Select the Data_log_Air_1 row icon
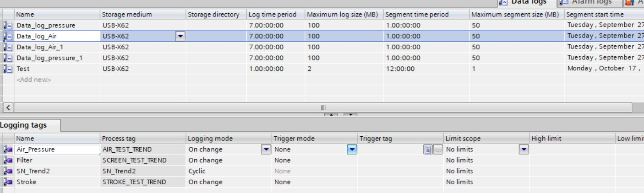 8,47
